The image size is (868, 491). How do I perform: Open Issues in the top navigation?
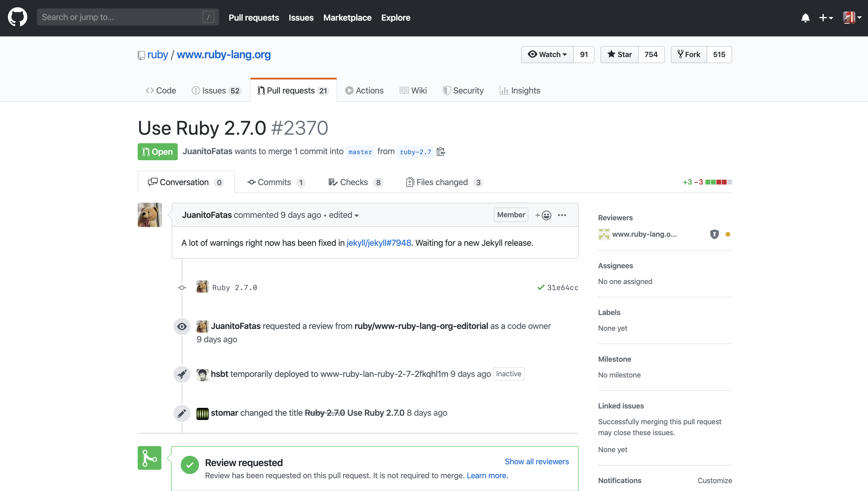(x=301, y=18)
